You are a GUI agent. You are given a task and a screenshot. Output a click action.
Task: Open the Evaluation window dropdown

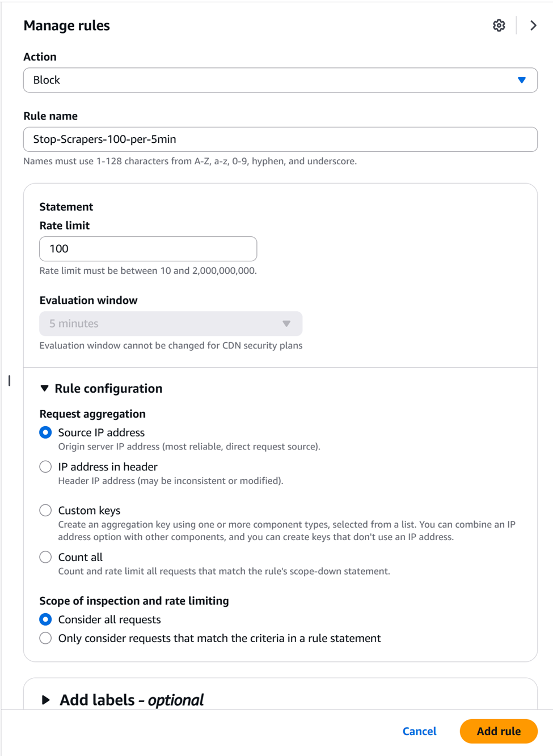(170, 324)
